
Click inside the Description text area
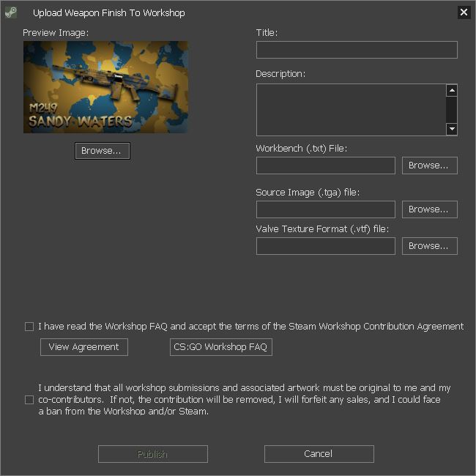[351, 110]
